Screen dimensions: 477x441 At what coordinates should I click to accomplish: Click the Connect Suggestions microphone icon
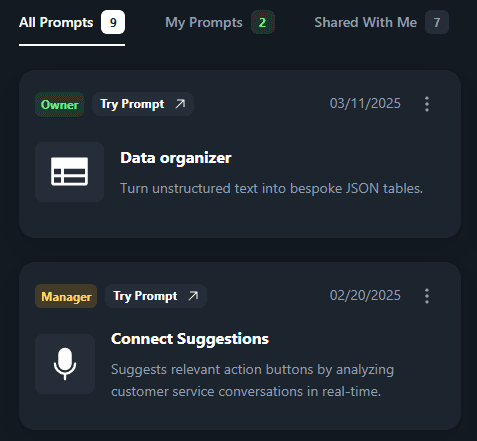click(65, 364)
